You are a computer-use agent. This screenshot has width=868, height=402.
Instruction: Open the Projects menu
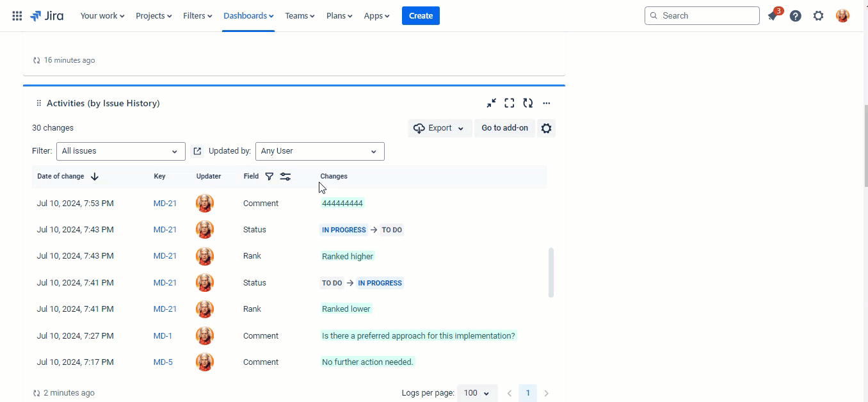tap(153, 15)
